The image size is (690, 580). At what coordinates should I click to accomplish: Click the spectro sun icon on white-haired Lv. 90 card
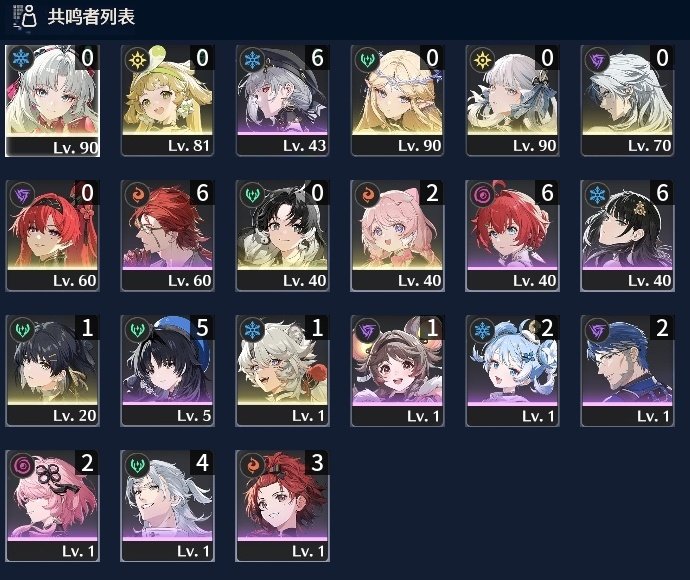pyautogui.click(x=482, y=59)
